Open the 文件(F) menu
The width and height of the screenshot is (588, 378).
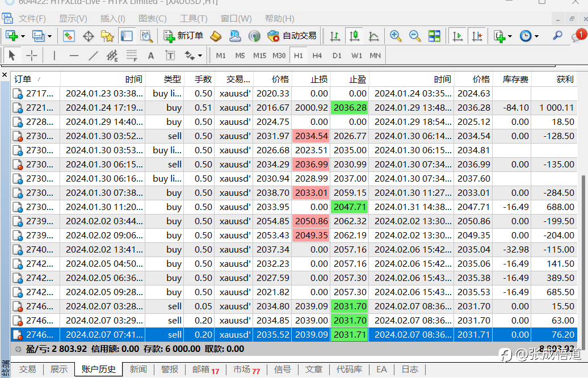pyautogui.click(x=32, y=18)
